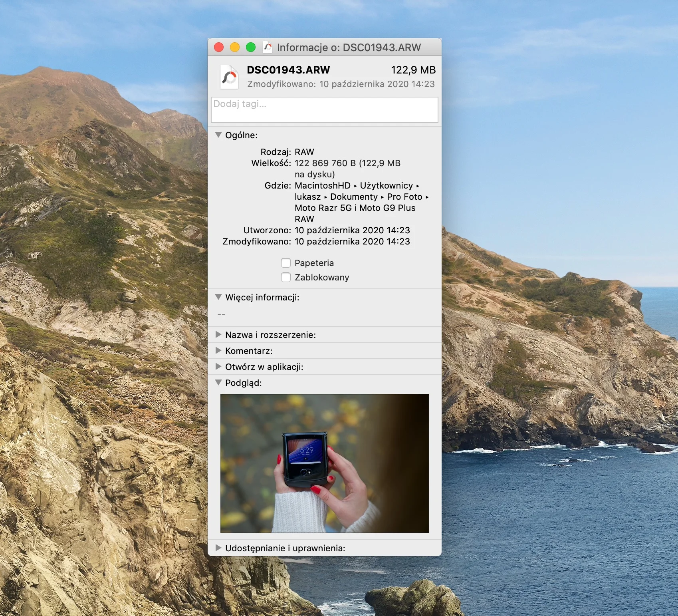Click the large DSC01943.ARW file icon

229,77
